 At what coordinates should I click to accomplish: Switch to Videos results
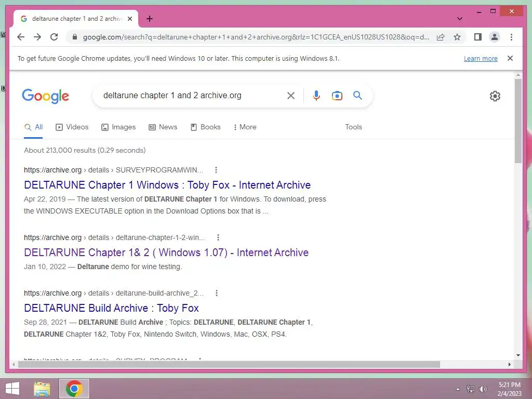pyautogui.click(x=72, y=127)
